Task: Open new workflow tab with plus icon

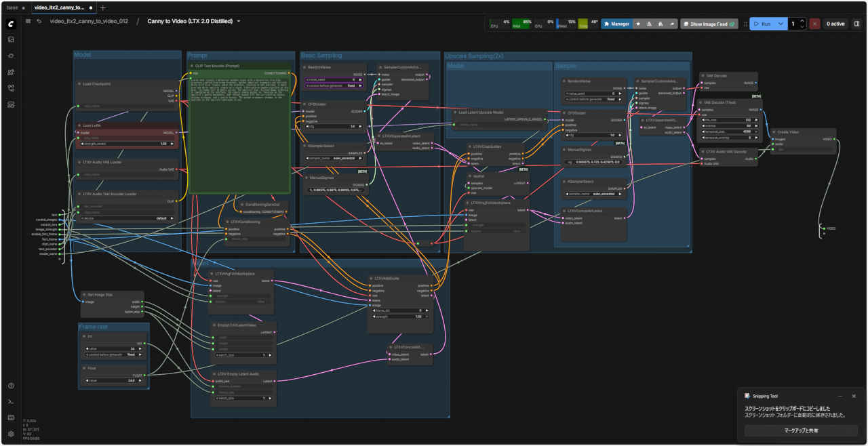Action: click(x=103, y=7)
